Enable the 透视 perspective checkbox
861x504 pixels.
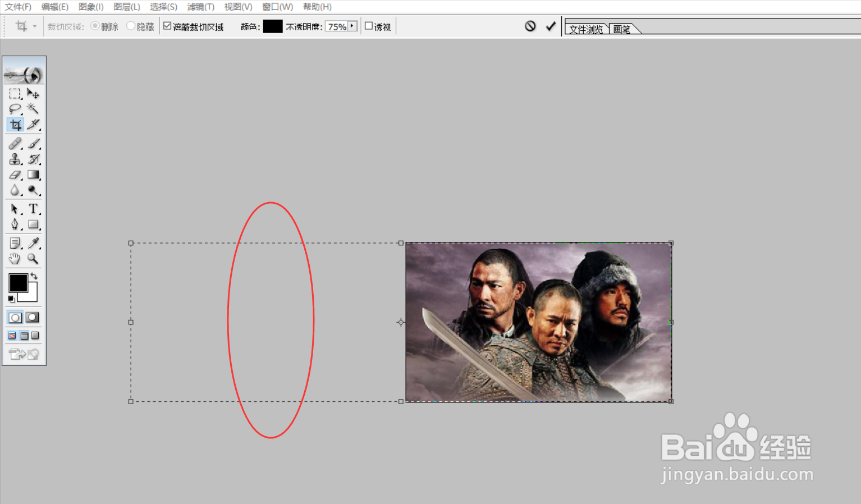click(x=369, y=26)
